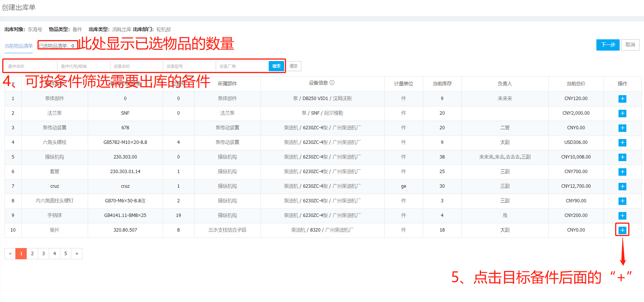This screenshot has height=302, width=644.
Task: Click 东海号 出库对象 value
Action: pyautogui.click(x=35, y=29)
